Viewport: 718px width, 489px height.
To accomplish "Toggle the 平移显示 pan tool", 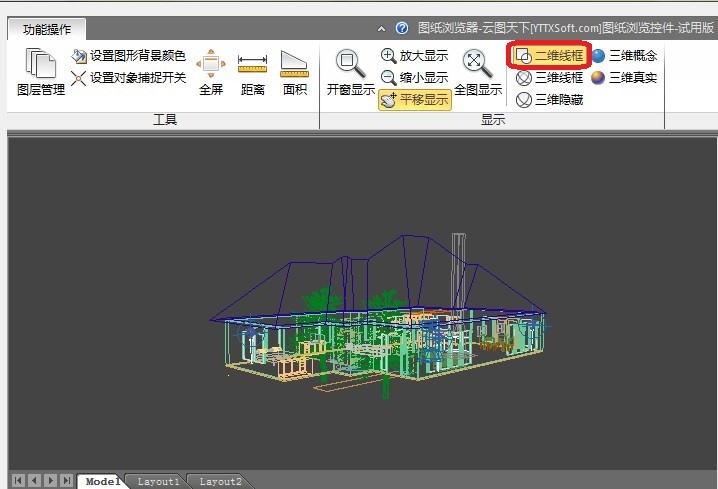I will [415, 99].
